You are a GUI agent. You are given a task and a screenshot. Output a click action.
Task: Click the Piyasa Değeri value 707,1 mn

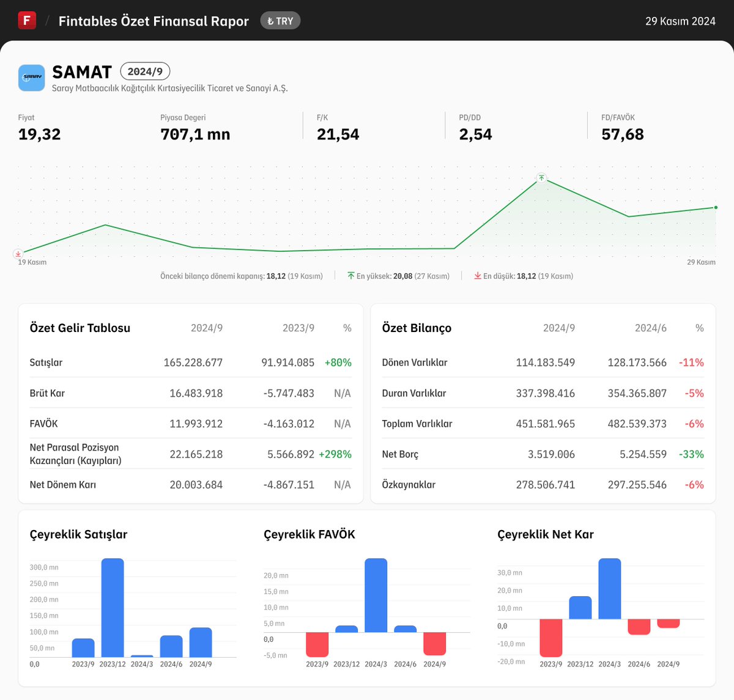click(195, 134)
